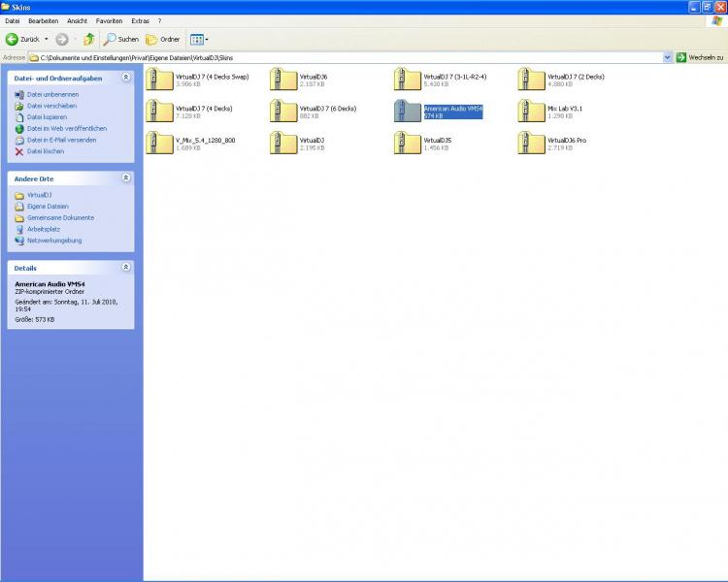Image resolution: width=728 pixels, height=582 pixels.
Task: Click the Datei löschen link
Action: (x=46, y=151)
